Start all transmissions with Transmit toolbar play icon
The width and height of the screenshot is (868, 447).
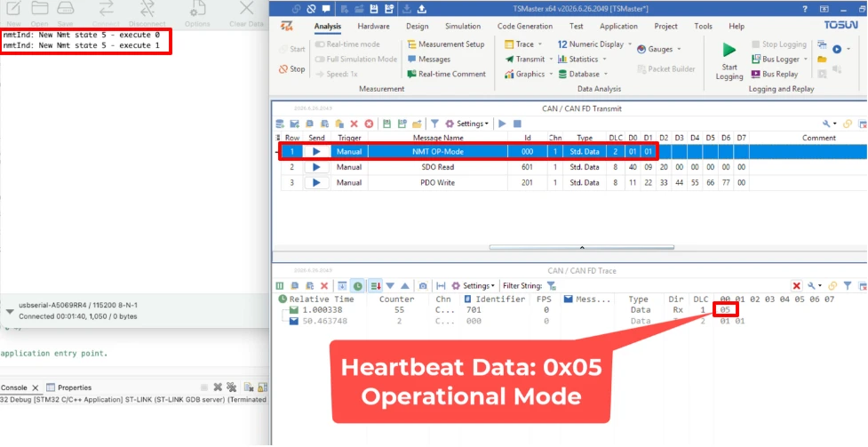click(x=502, y=124)
